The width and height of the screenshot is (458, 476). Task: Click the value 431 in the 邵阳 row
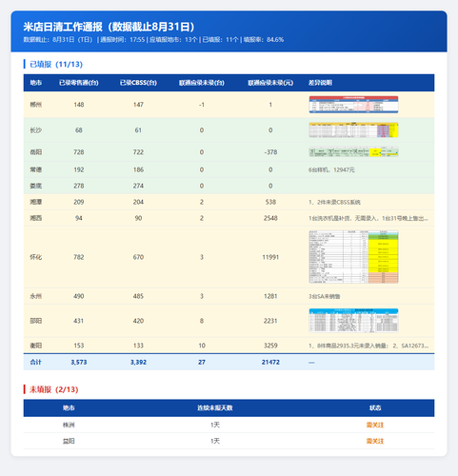click(x=79, y=321)
